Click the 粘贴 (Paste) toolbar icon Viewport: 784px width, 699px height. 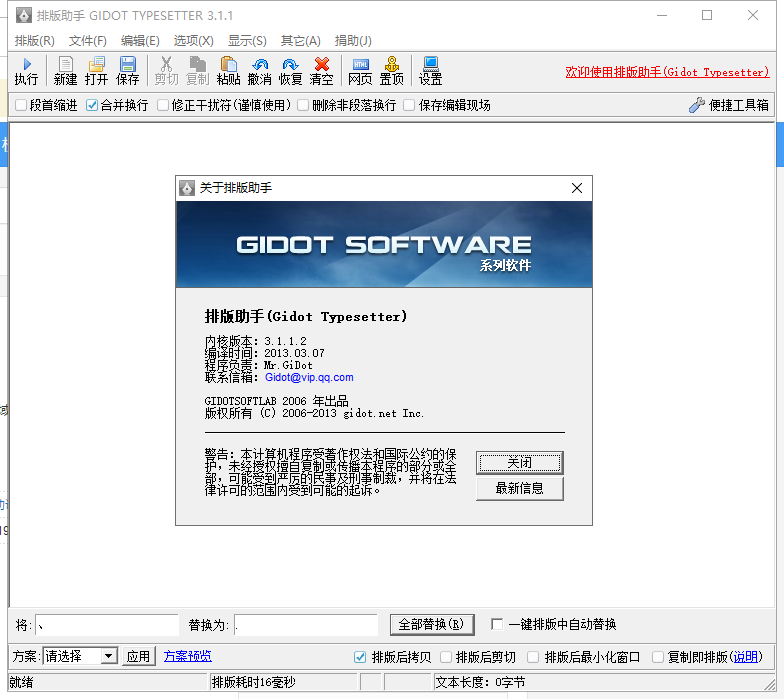pos(228,71)
